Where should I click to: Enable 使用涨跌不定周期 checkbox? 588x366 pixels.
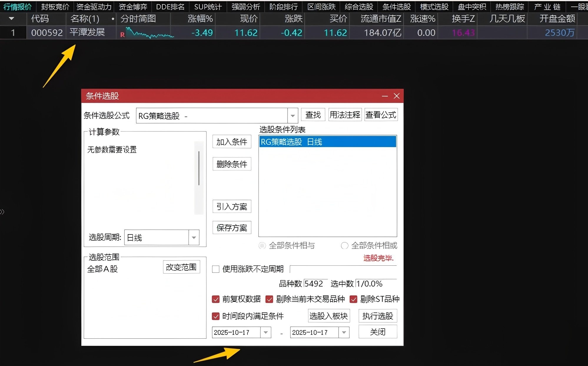point(216,269)
